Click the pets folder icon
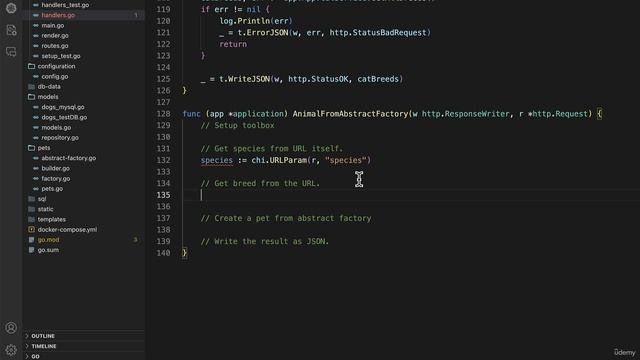This screenshot has width=640, height=360. click(x=31, y=148)
